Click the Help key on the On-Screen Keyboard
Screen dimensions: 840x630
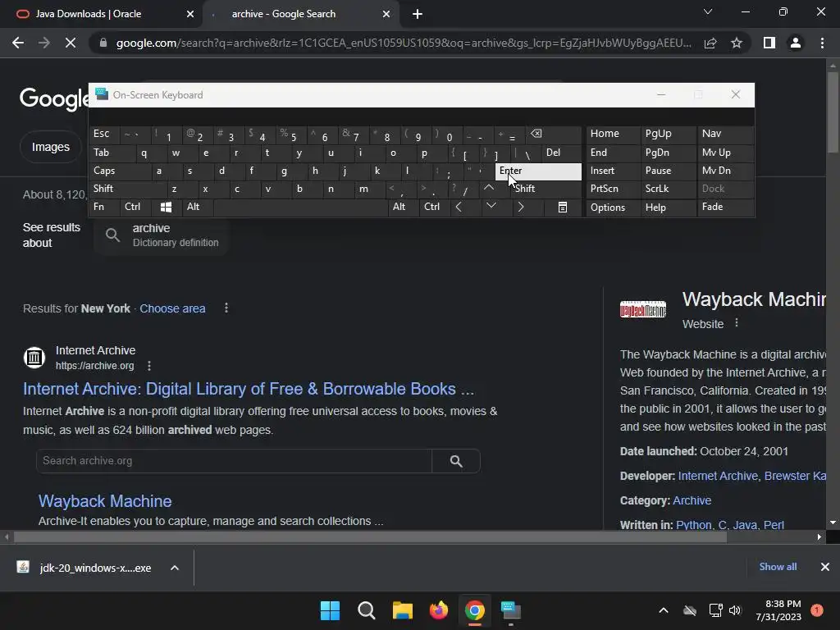point(669,208)
